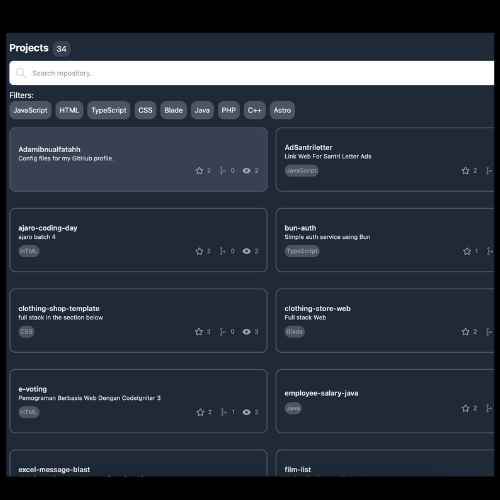The width and height of the screenshot is (500, 500).
Task: Toggle the TypeScript filter chip
Action: tap(109, 110)
